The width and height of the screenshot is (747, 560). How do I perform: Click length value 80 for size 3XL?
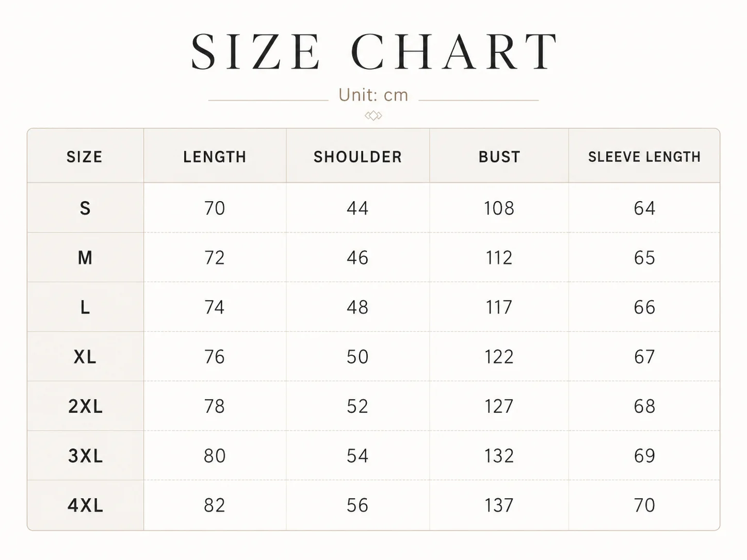pyautogui.click(x=215, y=456)
